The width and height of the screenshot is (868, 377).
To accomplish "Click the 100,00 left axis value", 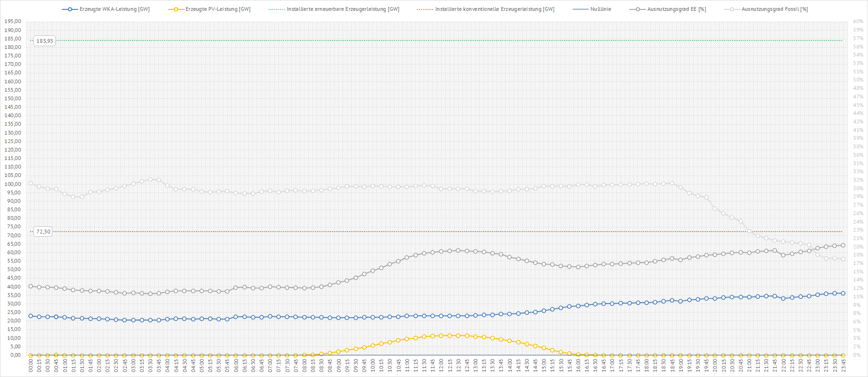I will [13, 184].
